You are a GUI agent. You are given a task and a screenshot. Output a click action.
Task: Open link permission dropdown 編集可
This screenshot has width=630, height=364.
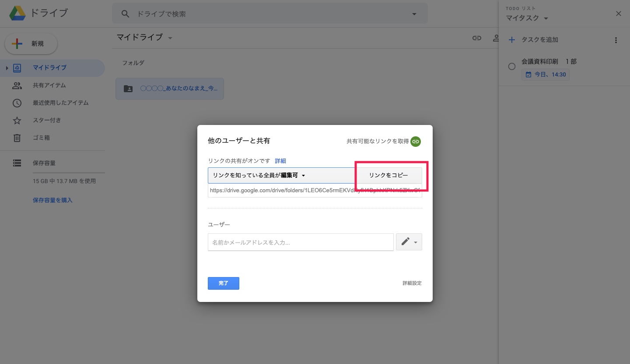pyautogui.click(x=281, y=175)
